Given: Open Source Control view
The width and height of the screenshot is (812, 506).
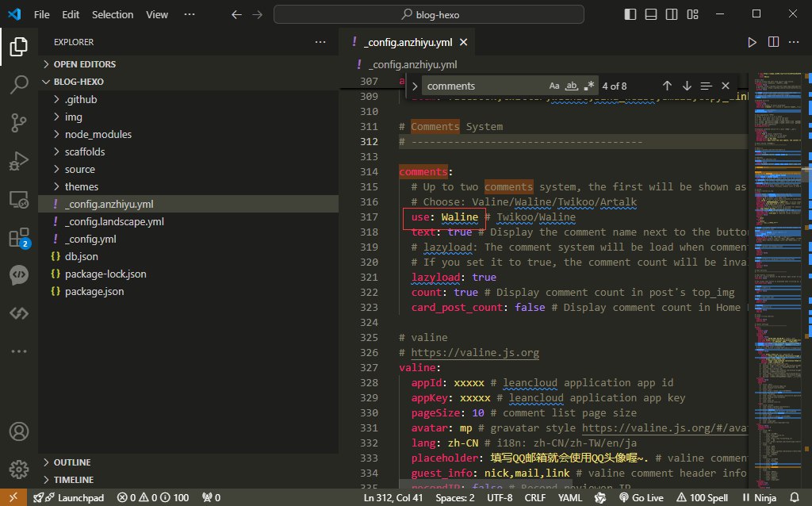Looking at the screenshot, I should pos(18,123).
